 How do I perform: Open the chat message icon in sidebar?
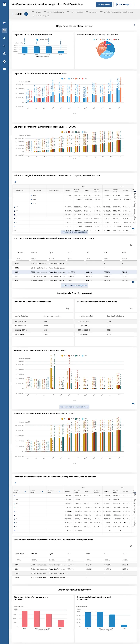click(4, 69)
